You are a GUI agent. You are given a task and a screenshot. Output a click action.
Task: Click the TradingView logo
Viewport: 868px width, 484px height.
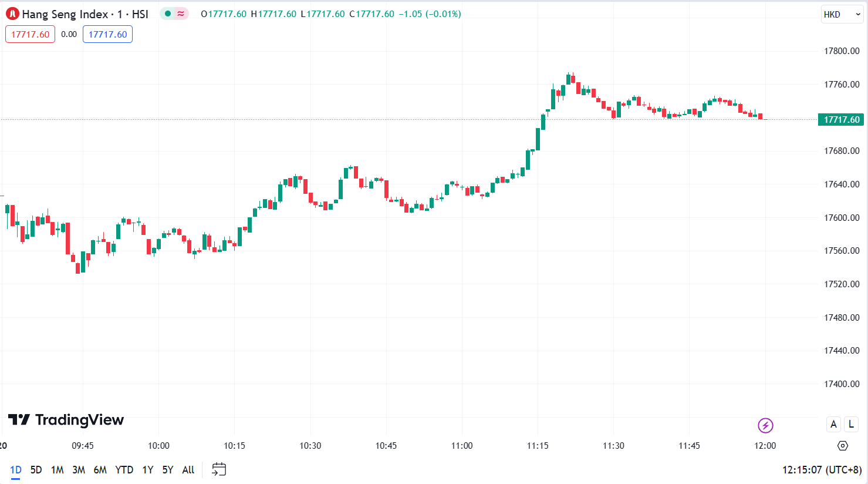click(x=66, y=419)
